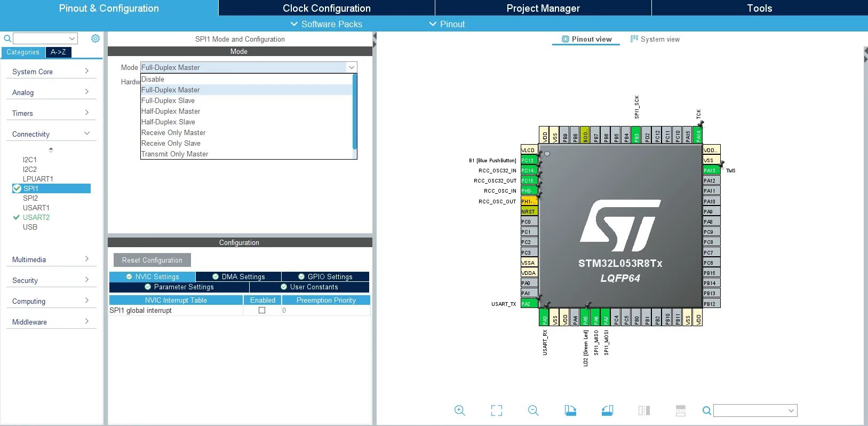Select SPI2 in the connectivity list

pos(30,198)
